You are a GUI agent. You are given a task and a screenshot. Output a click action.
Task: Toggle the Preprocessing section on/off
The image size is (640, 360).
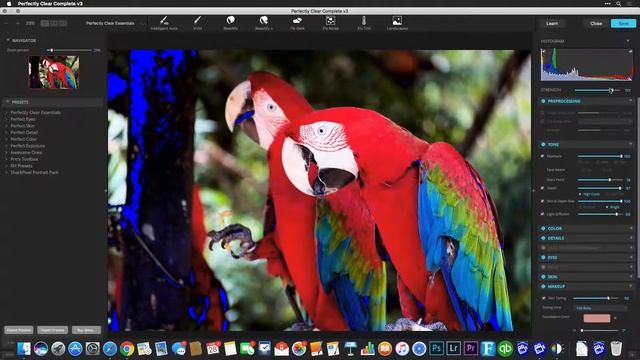(x=543, y=101)
